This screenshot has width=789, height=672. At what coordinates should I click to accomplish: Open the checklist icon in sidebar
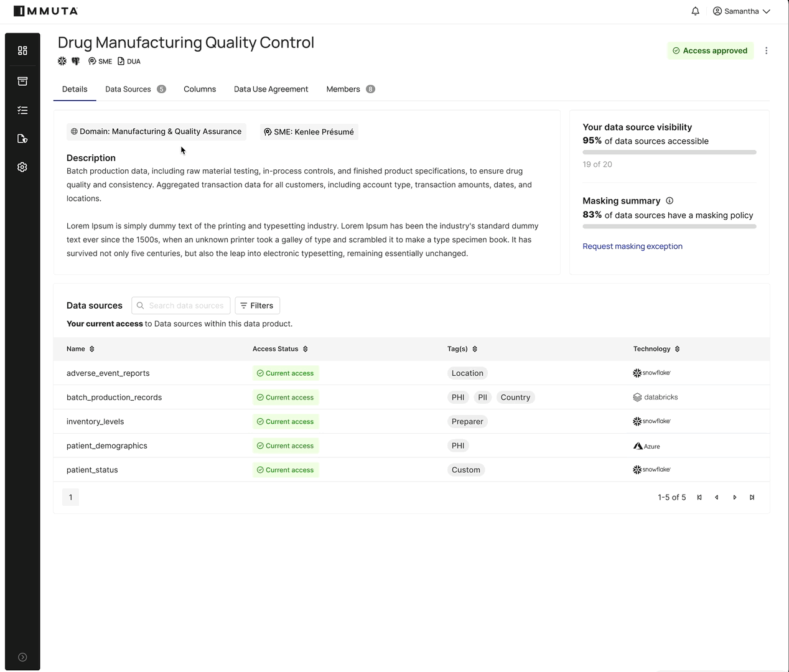tap(22, 110)
